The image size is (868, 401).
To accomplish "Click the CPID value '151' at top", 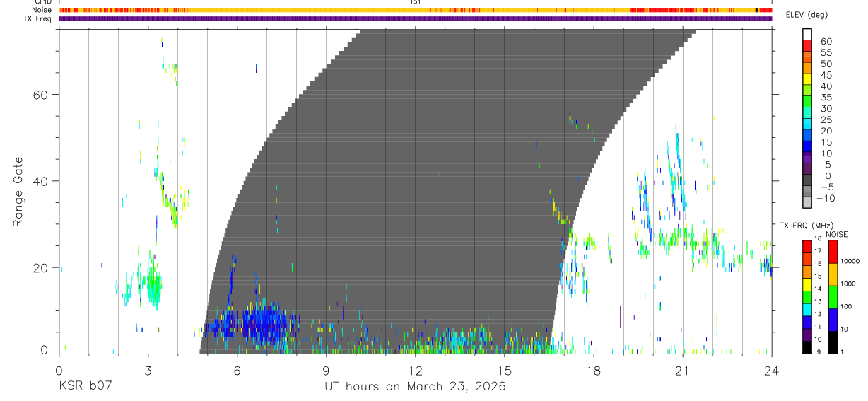I will [416, 2].
